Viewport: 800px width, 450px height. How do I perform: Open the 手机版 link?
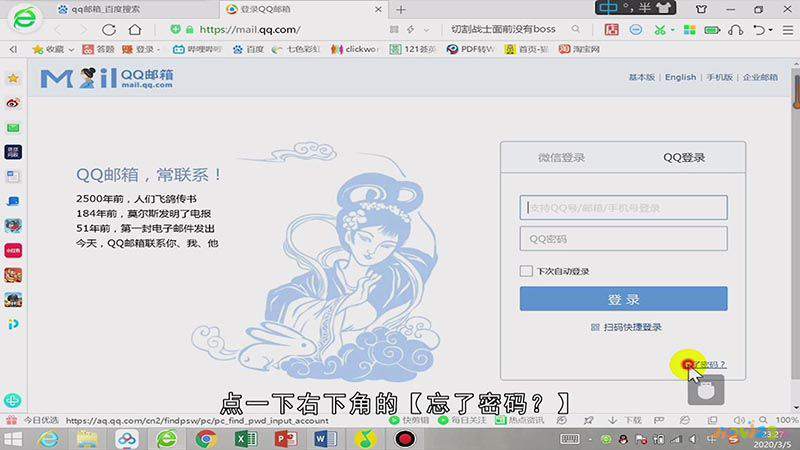point(719,77)
